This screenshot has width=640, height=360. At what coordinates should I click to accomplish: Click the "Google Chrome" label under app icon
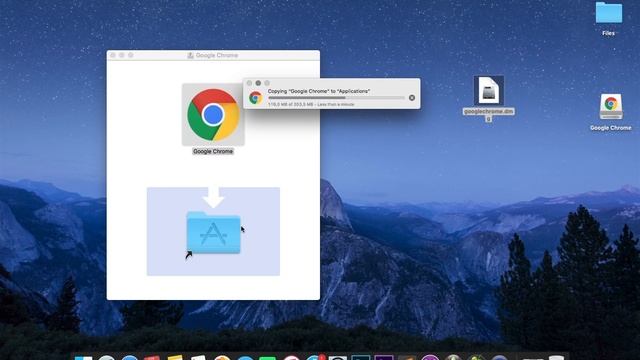pos(213,151)
